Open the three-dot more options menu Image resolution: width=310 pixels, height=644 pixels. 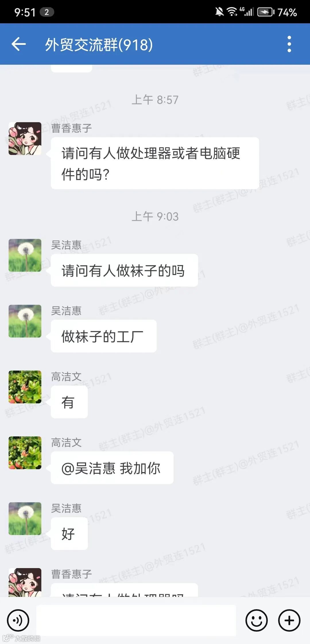[289, 44]
